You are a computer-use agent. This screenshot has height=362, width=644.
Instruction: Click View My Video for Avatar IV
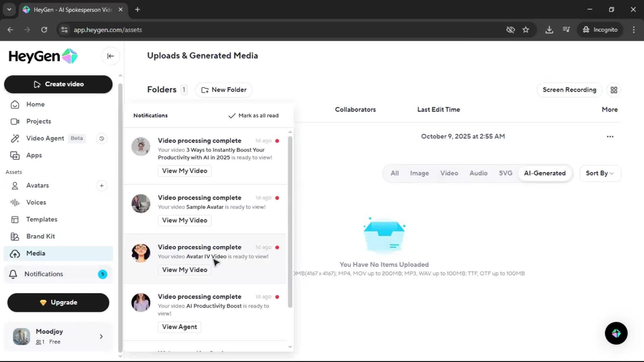tap(184, 270)
